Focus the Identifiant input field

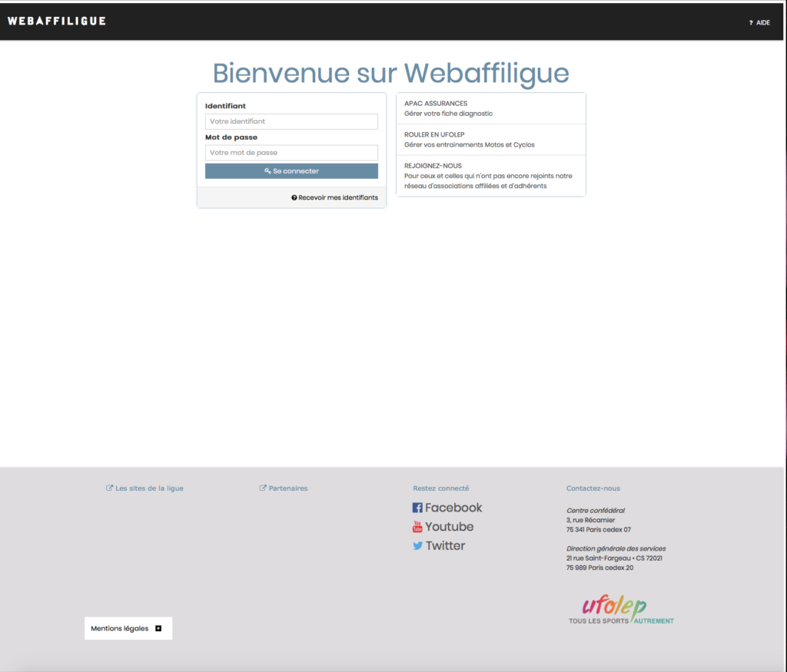click(x=291, y=121)
